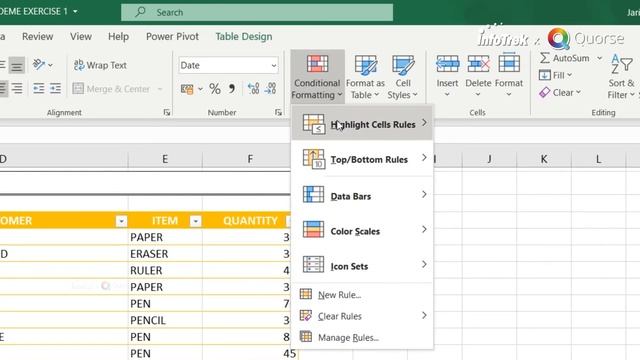Switch to Power Pivot tab
This screenshot has height=360, width=640.
click(172, 36)
